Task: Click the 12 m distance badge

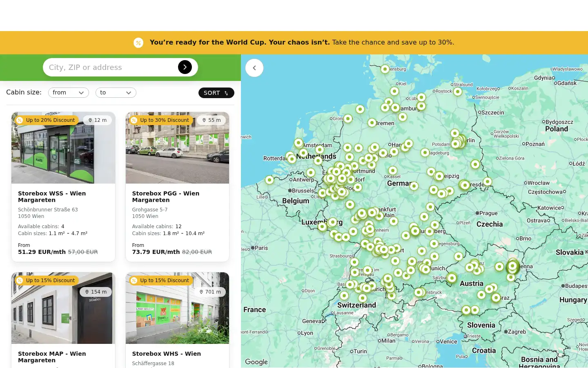Action: coord(98,120)
